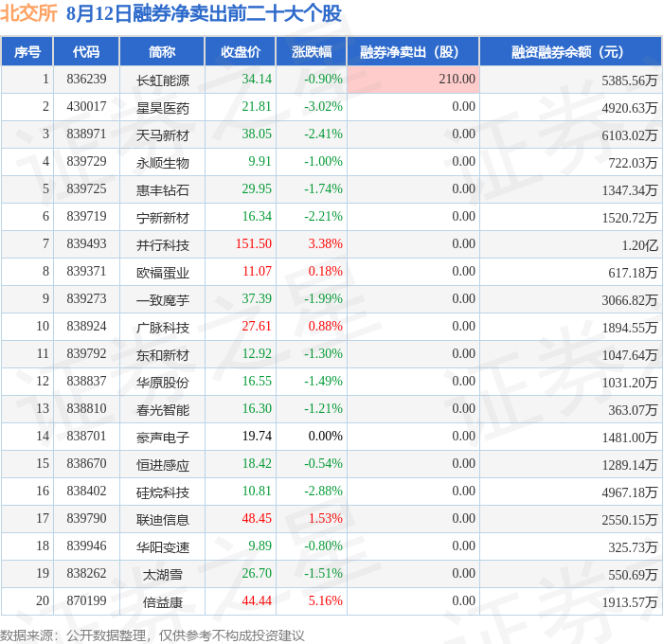
Task: Click the change value 0.18%
Action: click(325, 272)
